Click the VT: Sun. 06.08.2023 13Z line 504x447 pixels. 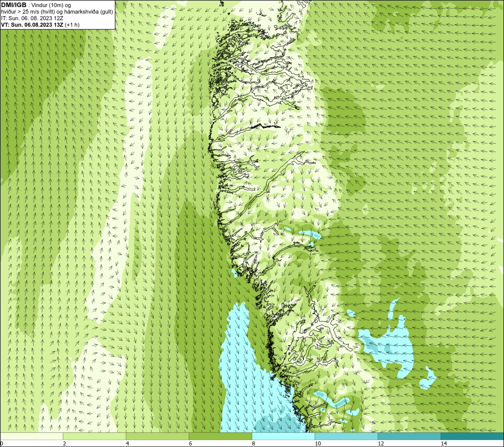(x=40, y=24)
